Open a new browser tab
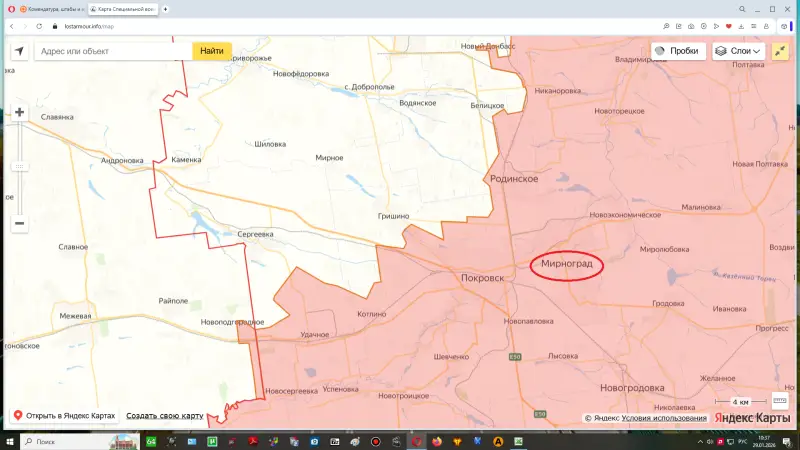 point(166,9)
